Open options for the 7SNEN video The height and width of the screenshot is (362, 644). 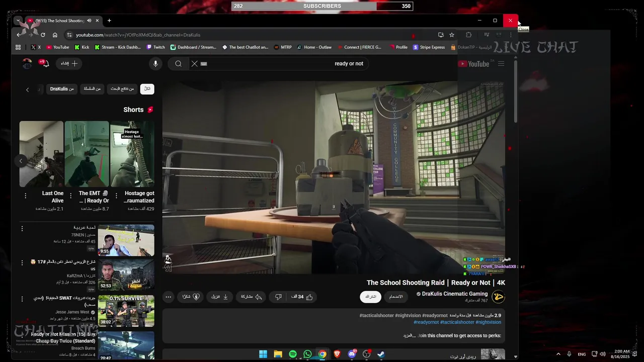22,228
